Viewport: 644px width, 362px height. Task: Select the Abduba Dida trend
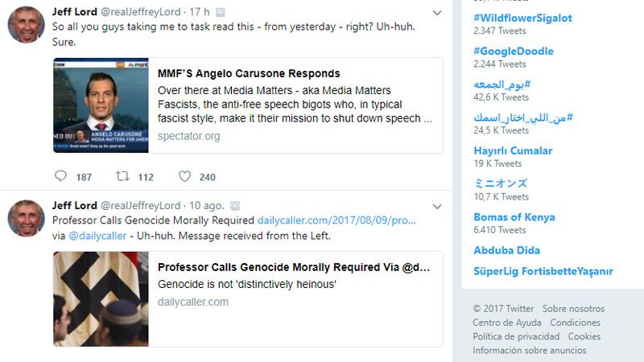506,250
